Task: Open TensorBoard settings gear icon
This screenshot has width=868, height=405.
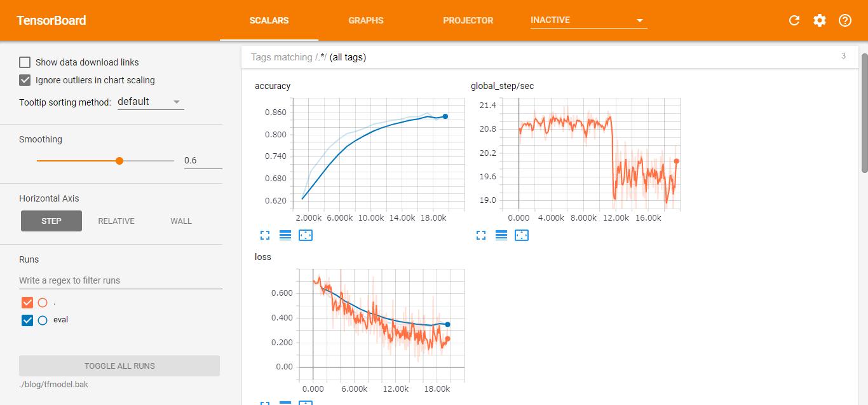Action: (x=820, y=20)
